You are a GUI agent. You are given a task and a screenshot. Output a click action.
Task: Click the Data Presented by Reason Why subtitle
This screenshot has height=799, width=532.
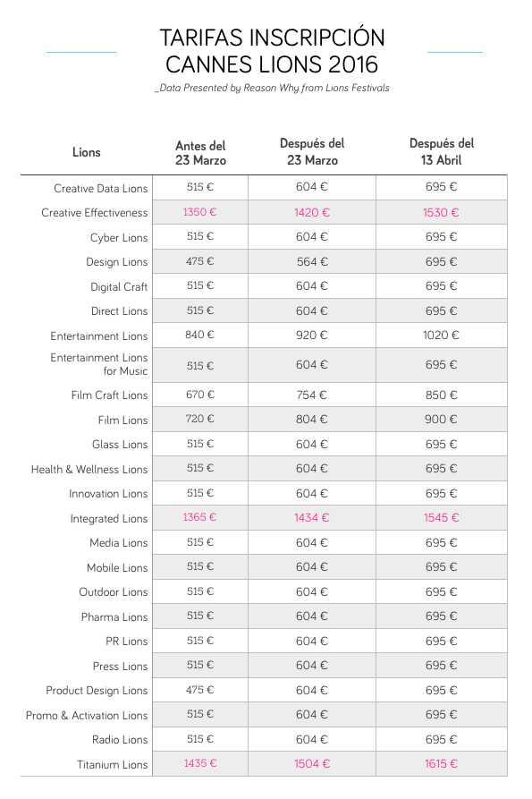click(272, 89)
